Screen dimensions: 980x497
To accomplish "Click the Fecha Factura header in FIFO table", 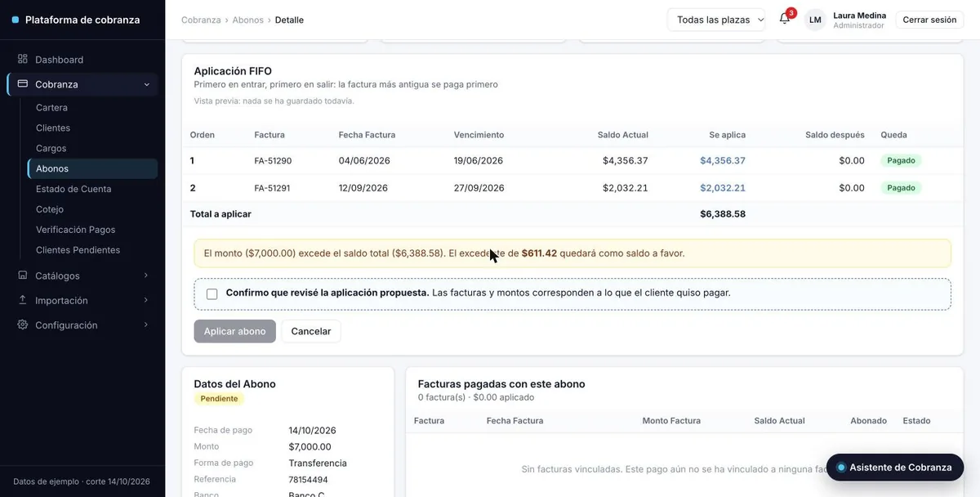I will point(367,135).
